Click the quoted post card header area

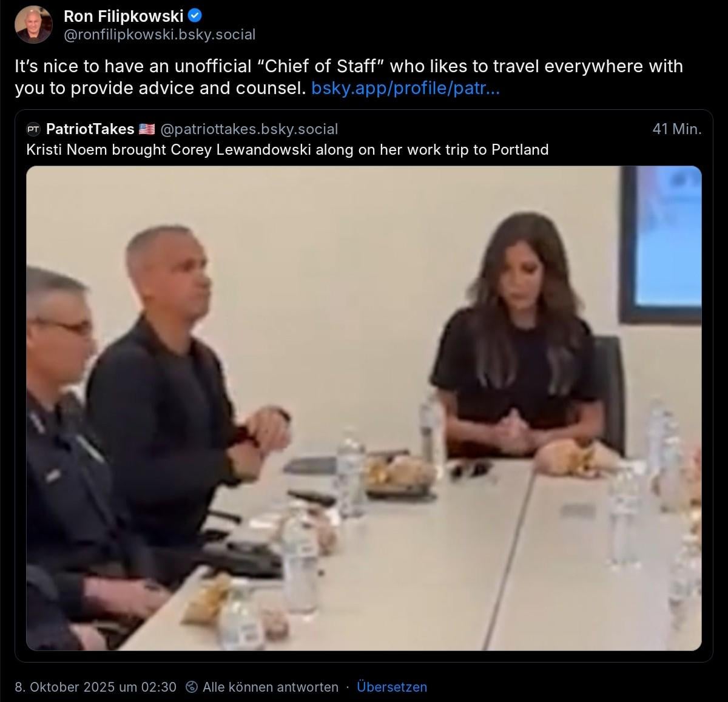pos(364,129)
